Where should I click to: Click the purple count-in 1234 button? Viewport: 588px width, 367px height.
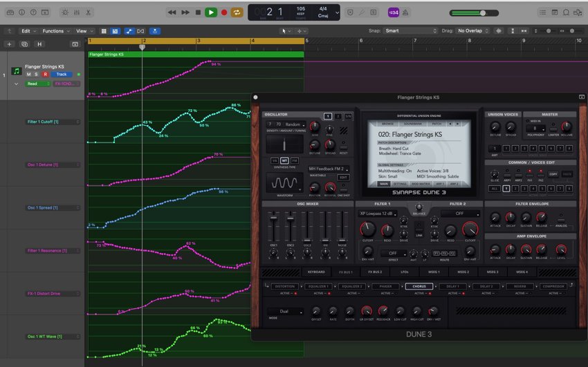(x=394, y=12)
